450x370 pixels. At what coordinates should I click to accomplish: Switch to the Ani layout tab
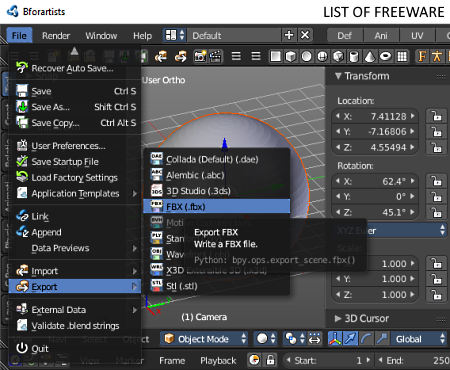pos(381,36)
